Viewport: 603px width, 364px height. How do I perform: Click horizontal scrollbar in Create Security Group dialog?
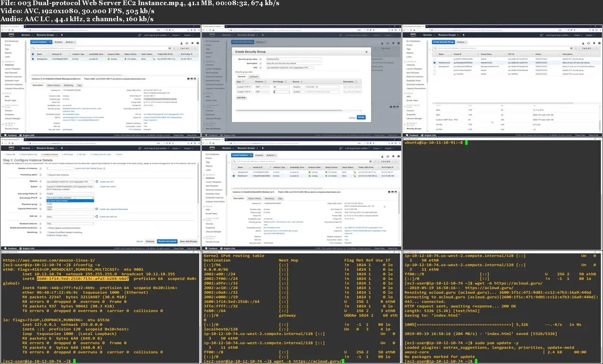289,110
